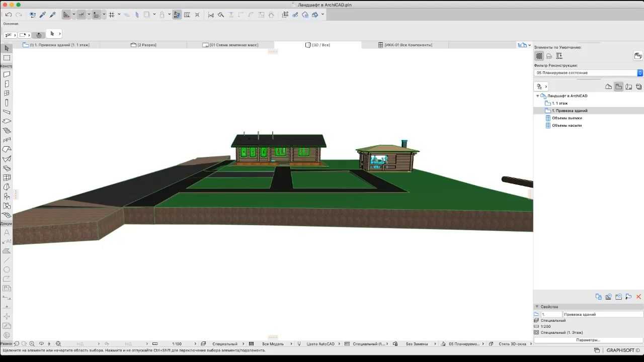Open the ИКК-01 Все Компоненты tab
The width and height of the screenshot is (644, 362).
tap(405, 45)
